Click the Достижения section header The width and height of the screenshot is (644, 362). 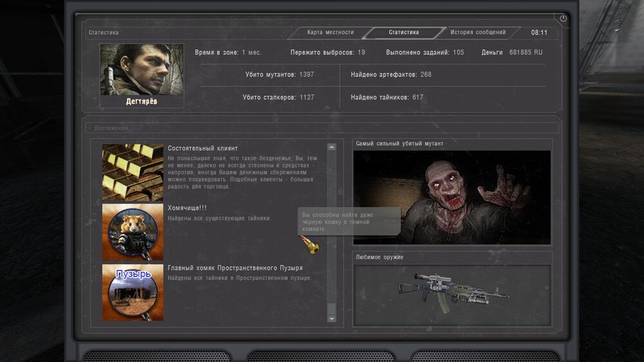pyautogui.click(x=111, y=128)
